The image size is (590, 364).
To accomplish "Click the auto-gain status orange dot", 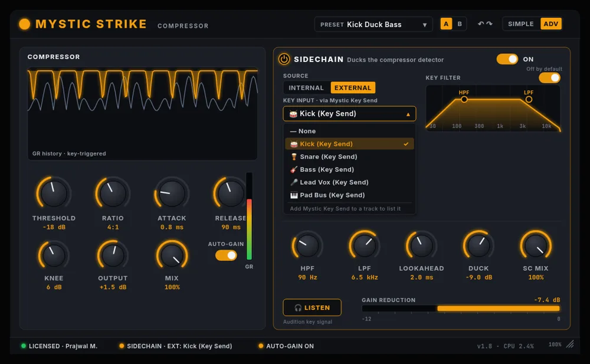I will point(261,346).
